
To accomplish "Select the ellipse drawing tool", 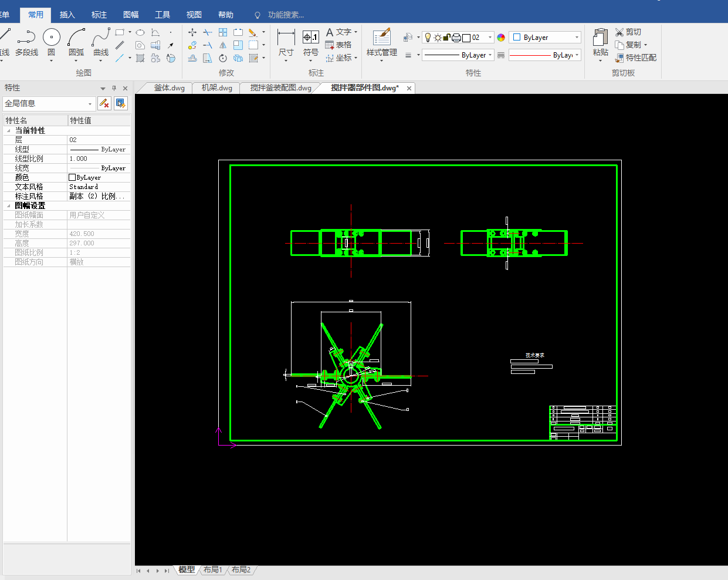I will tap(140, 32).
